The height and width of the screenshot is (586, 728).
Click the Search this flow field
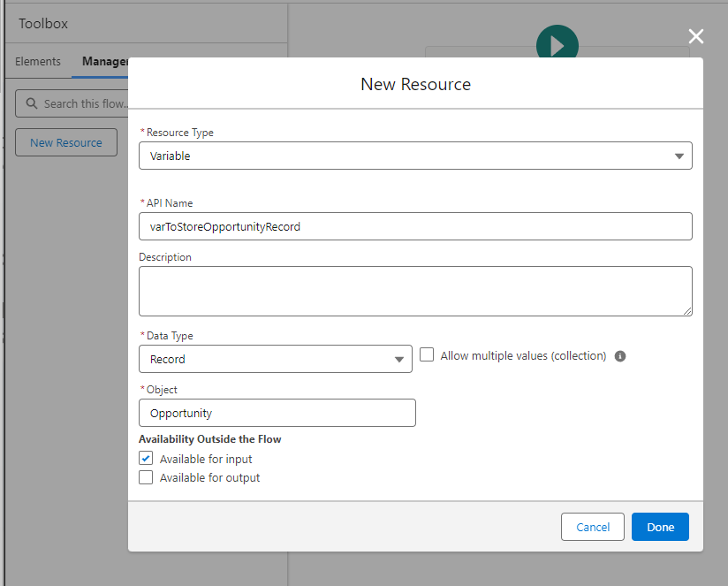[x=72, y=103]
